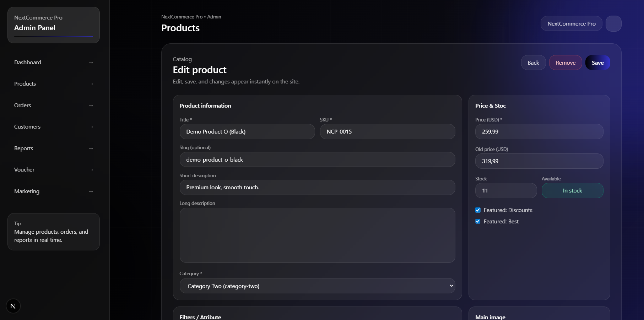
Task: Click the arrow beside Marketing in sidebar
Action: 91,191
